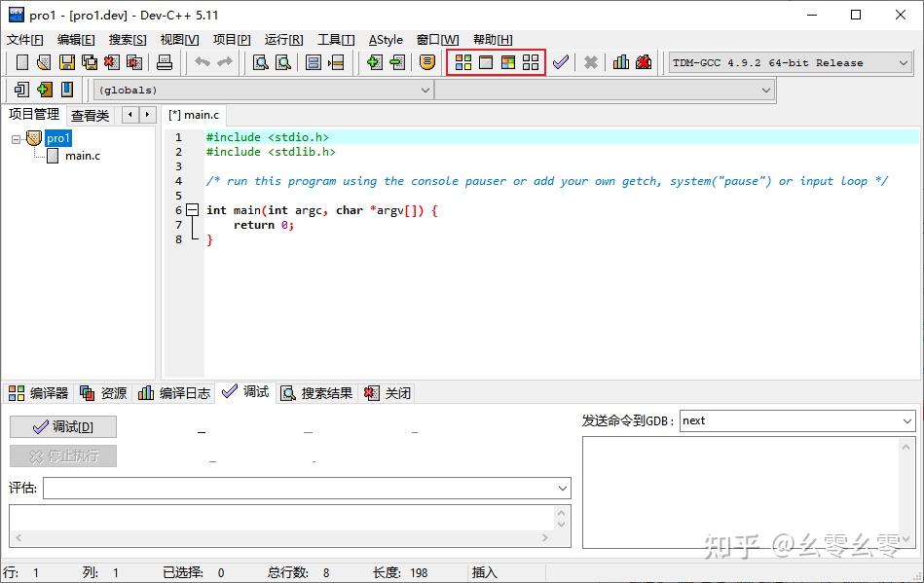Click the 关闭 tab in the bottom panel
Image resolution: width=924 pixels, height=583 pixels.
click(388, 393)
